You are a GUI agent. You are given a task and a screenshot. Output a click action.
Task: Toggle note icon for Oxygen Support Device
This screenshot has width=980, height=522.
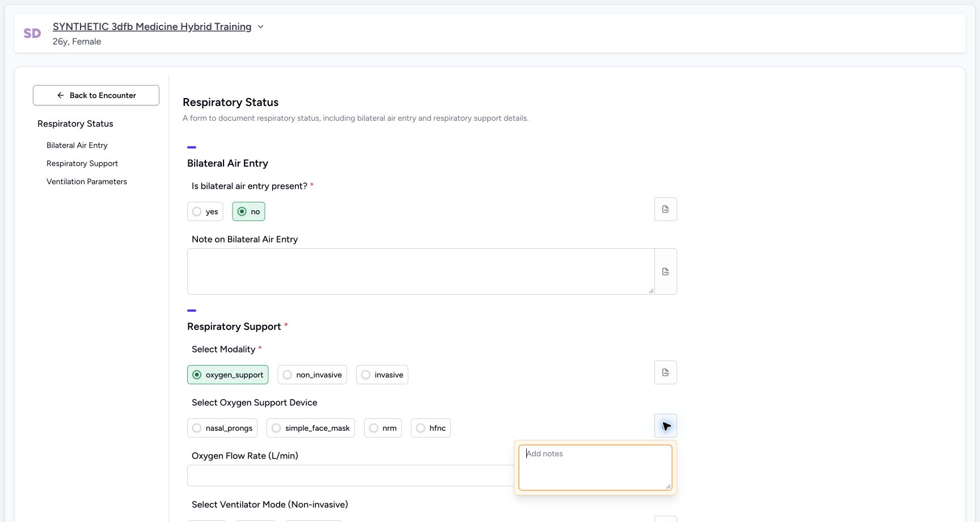point(666,426)
